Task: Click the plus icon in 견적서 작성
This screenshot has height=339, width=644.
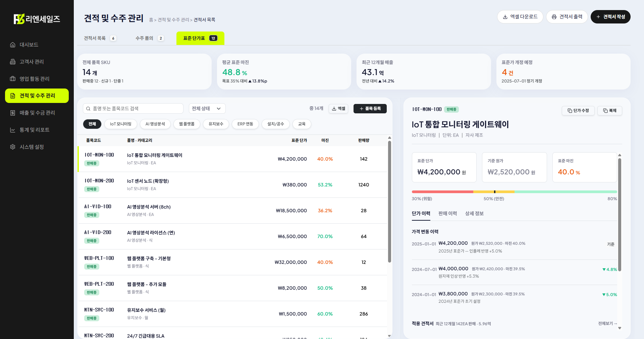Action: coord(598,17)
